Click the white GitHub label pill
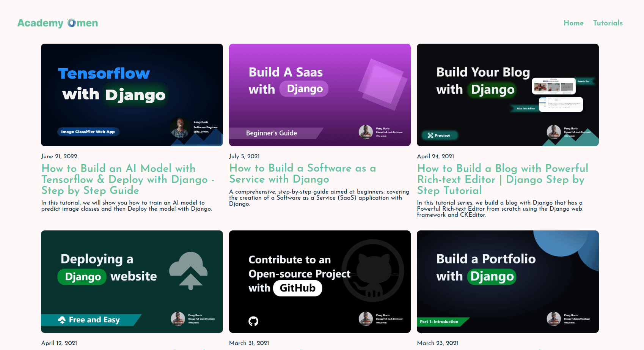This screenshot has height=350, width=644. 298,288
